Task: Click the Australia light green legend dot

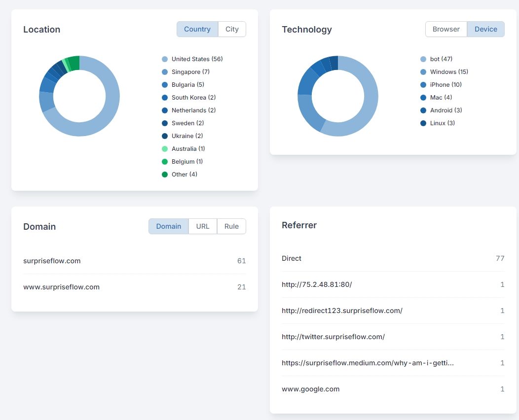Action: click(x=165, y=149)
